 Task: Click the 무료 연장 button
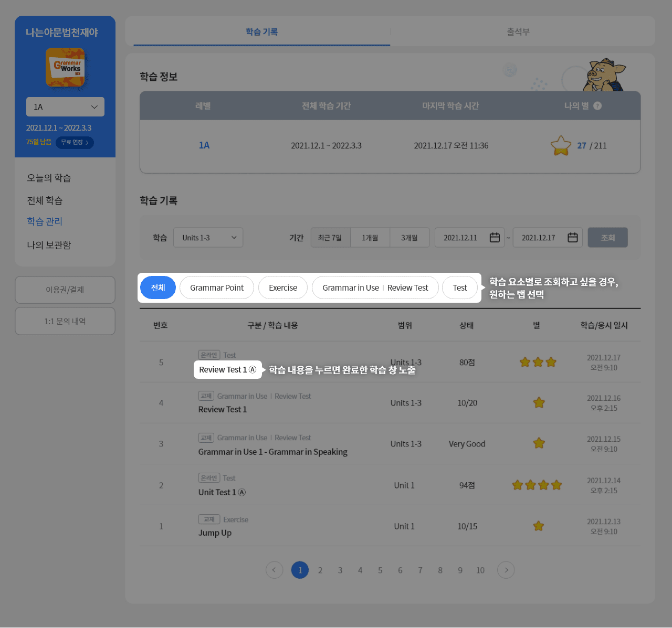[75, 142]
